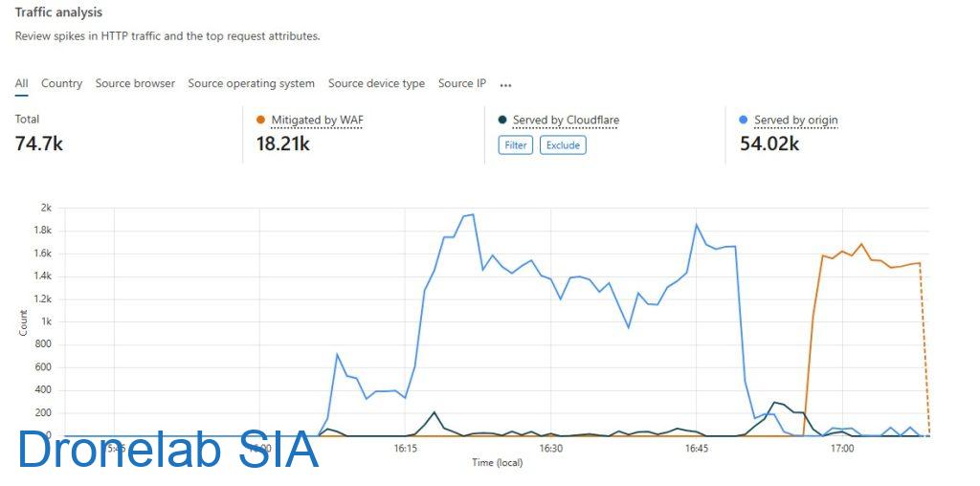
Task: Switch to the Country tab
Action: point(61,84)
